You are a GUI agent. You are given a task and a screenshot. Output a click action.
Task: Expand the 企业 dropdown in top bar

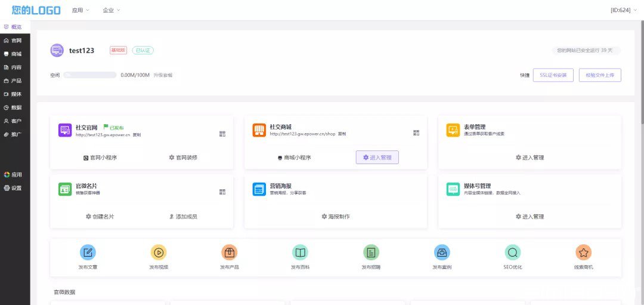click(x=112, y=10)
